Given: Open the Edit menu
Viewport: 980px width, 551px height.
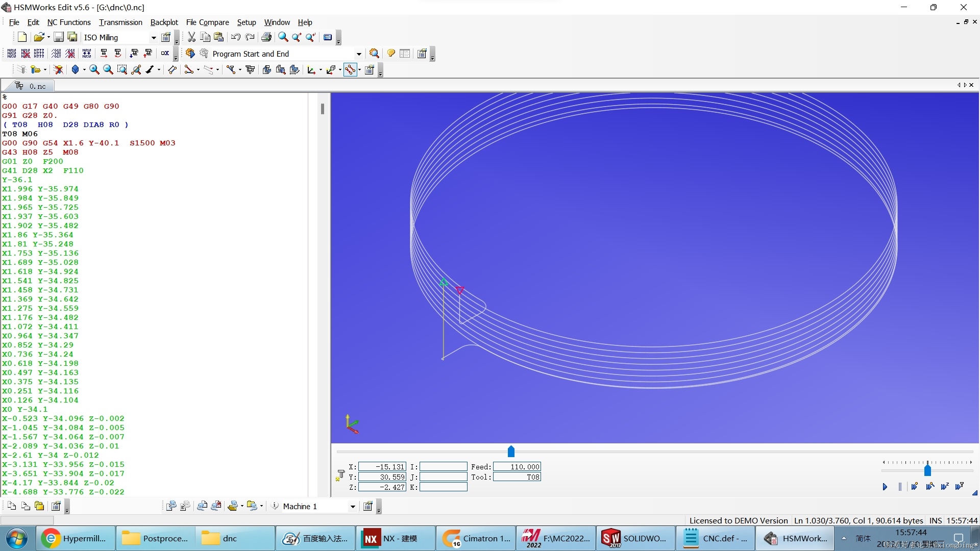Looking at the screenshot, I should point(33,22).
